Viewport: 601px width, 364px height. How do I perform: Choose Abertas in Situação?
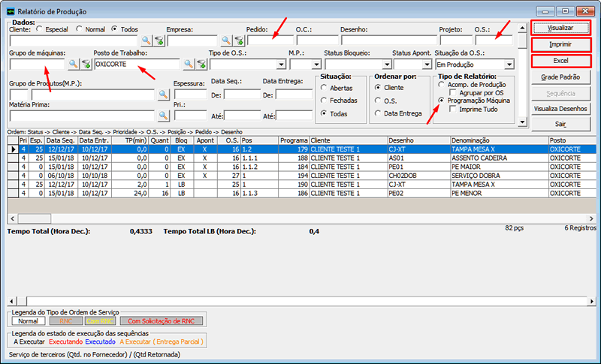[x=324, y=88]
